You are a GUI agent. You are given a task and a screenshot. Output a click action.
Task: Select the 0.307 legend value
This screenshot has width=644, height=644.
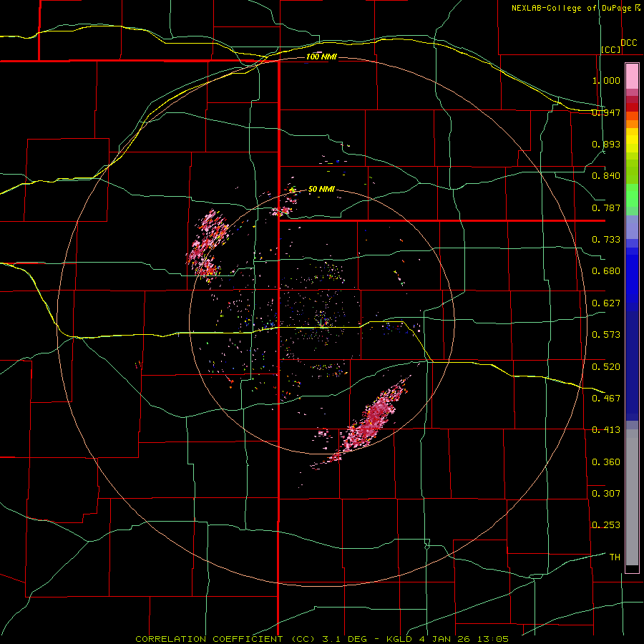click(x=606, y=493)
